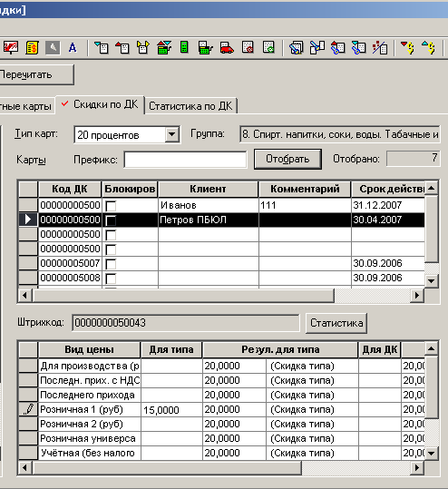Click down arrow of cards table scrollbar
This screenshot has width=448, height=489.
(432, 281)
